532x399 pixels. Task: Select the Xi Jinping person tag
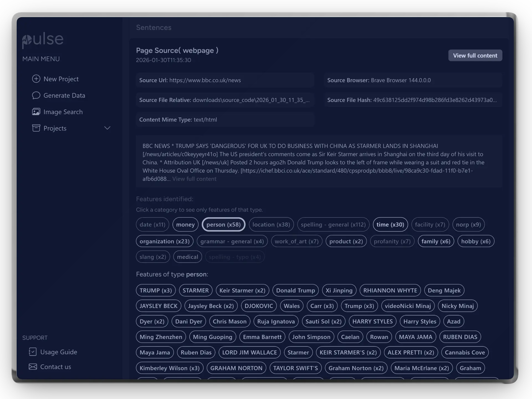point(339,290)
